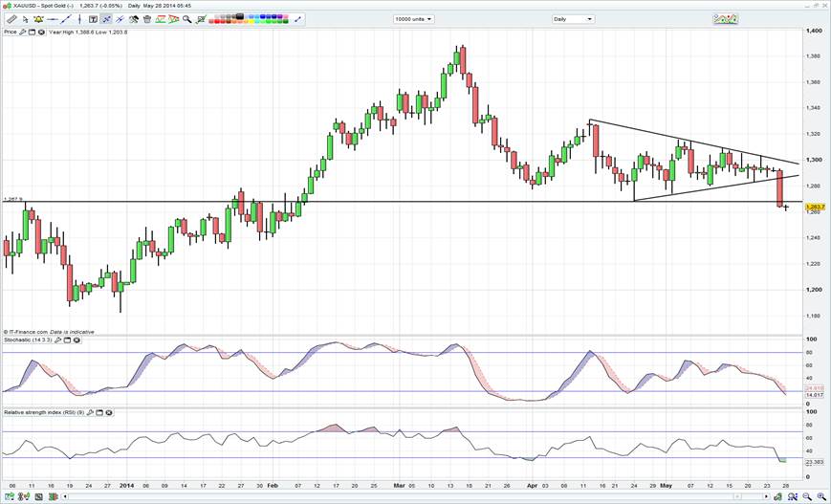Click the 1,263.7 current price label
Viewport: 831px width, 504px height.
click(x=815, y=208)
